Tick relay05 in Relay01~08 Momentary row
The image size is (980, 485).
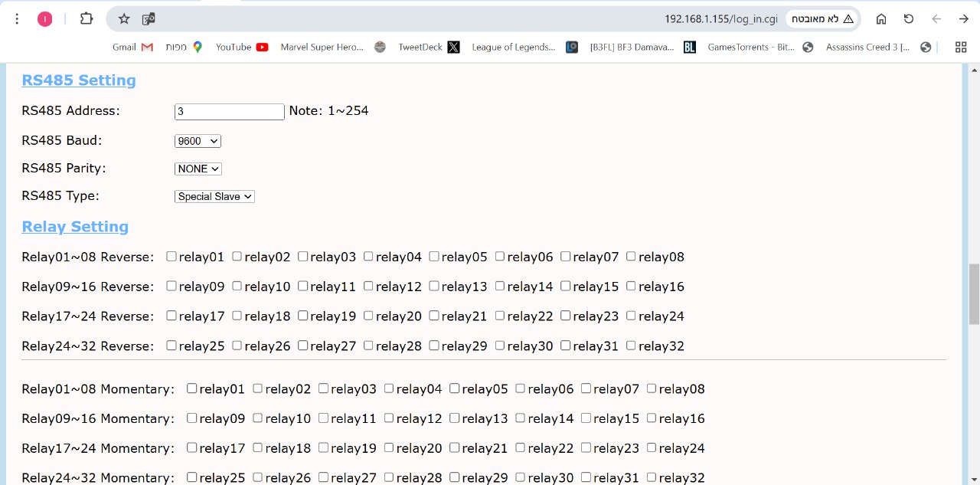(x=455, y=388)
